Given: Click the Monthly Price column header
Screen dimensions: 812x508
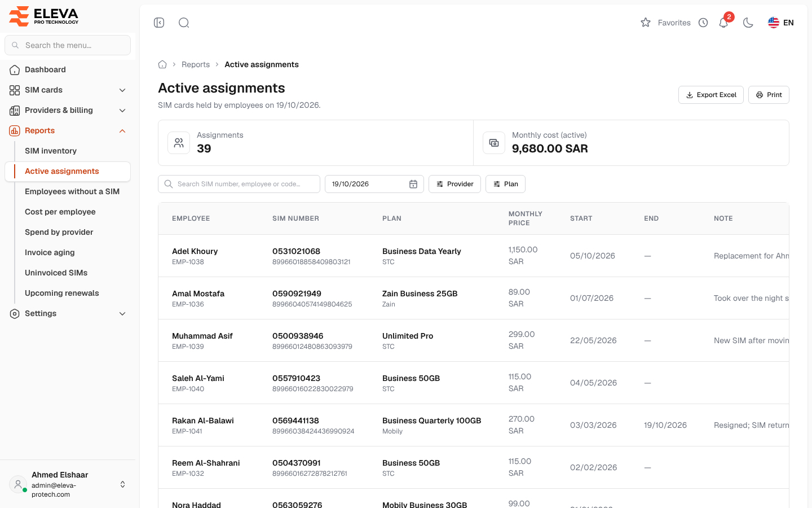Looking at the screenshot, I should [526, 218].
